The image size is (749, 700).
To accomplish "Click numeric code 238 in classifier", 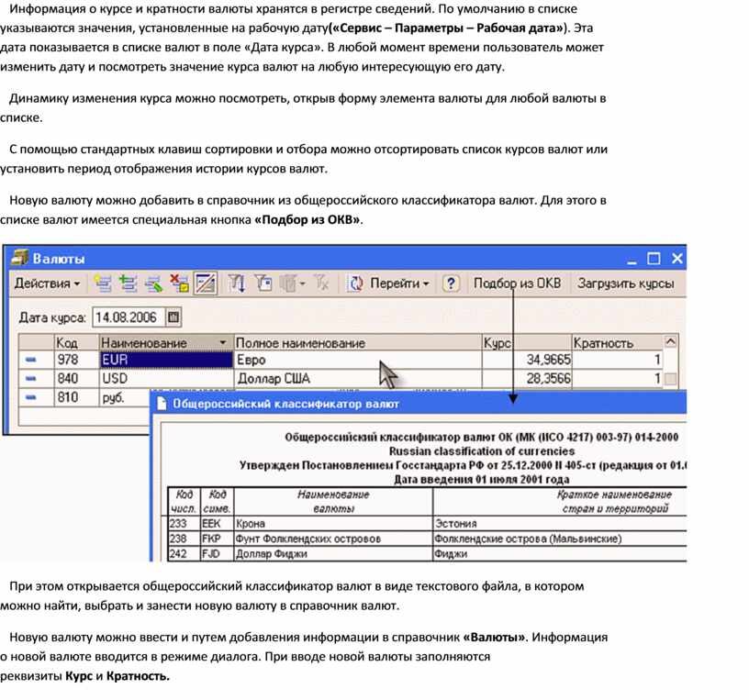I will tap(184, 539).
